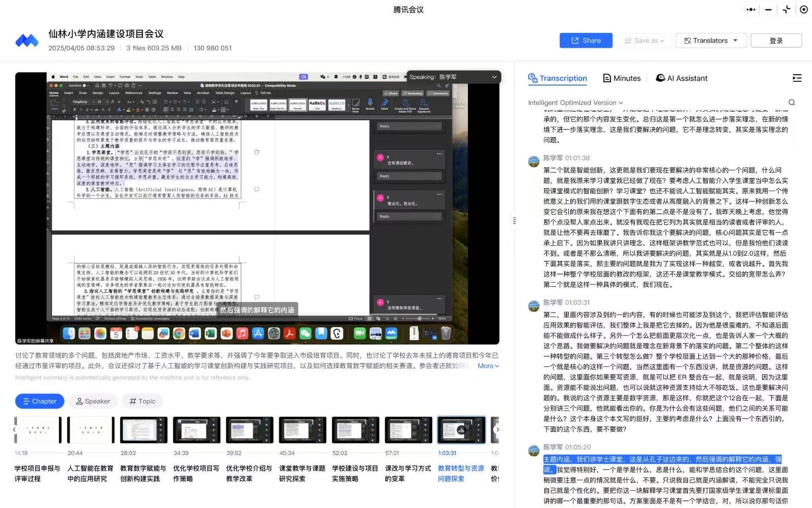Click 陈学军's avatar at 01:05:20
The image size is (812, 508).
(534, 451)
